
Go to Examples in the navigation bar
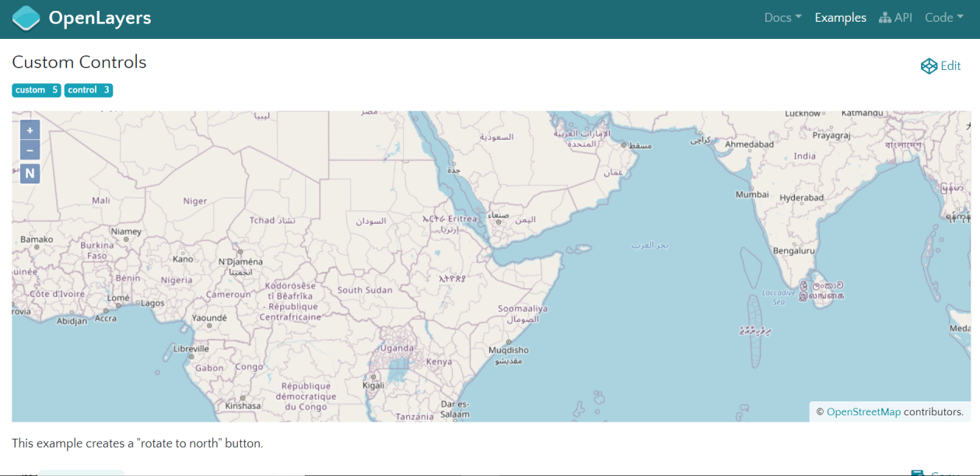pyautogui.click(x=840, y=17)
